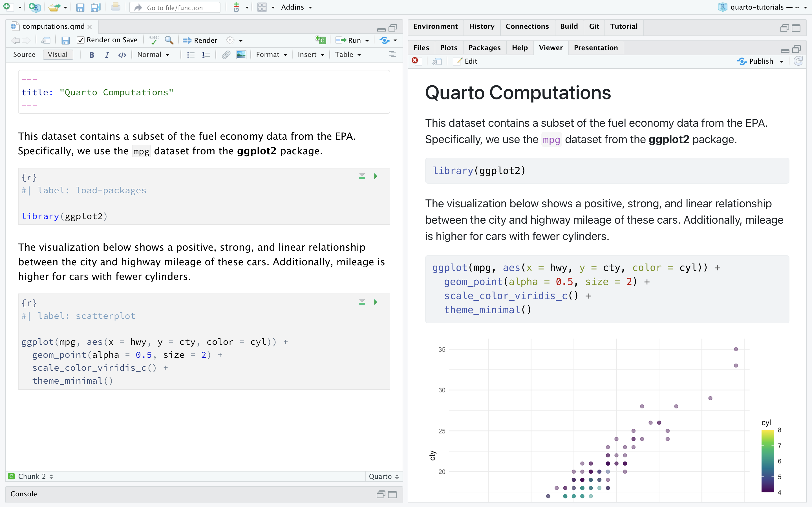Expand the Insert dropdown options
812x507 pixels.
310,55
